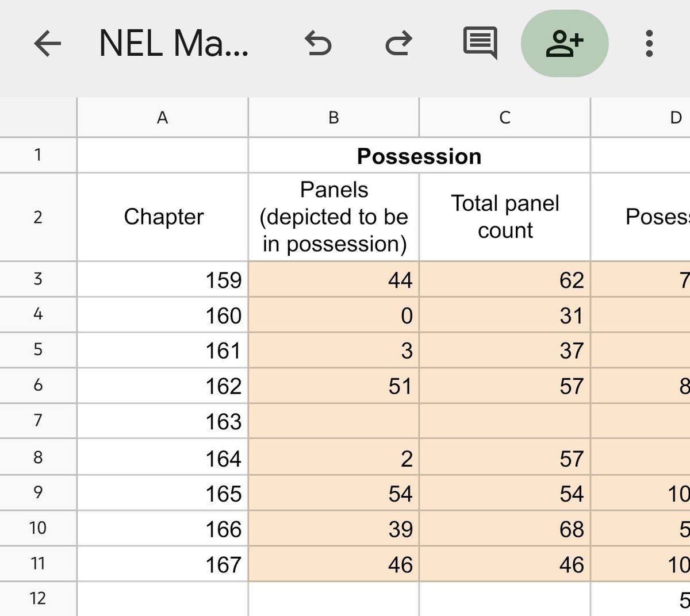Select row 6 header

point(38,386)
